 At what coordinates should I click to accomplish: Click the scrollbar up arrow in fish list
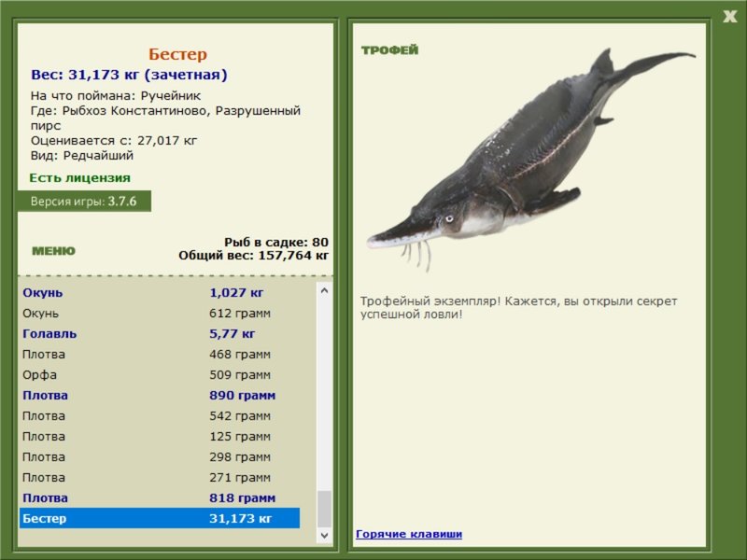click(324, 290)
